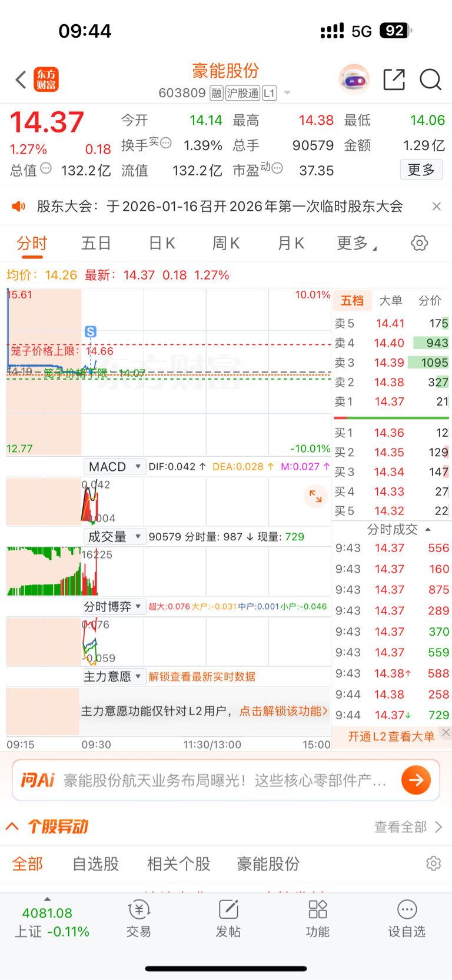Open the AI robot assistant avatar
452x980 pixels.
click(x=354, y=79)
